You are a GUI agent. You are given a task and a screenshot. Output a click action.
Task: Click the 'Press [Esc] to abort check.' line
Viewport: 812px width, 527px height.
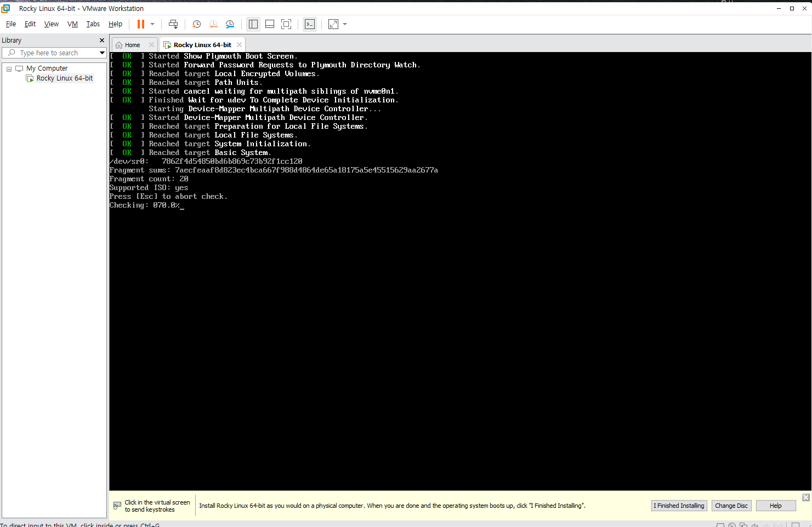(x=168, y=197)
